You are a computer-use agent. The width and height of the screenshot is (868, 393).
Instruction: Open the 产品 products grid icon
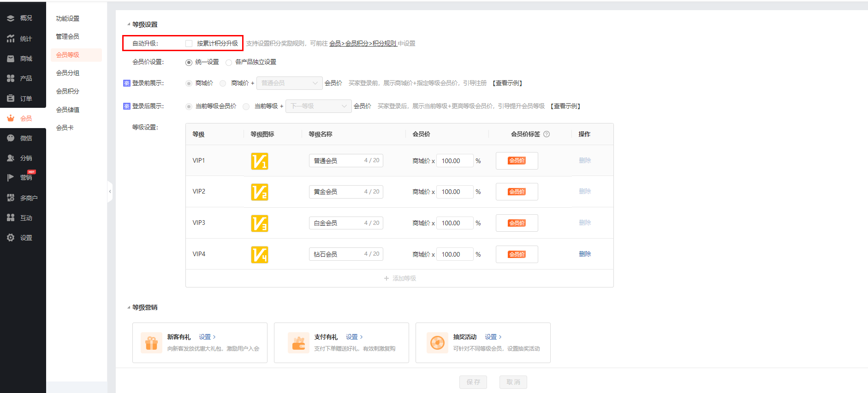tap(11, 78)
